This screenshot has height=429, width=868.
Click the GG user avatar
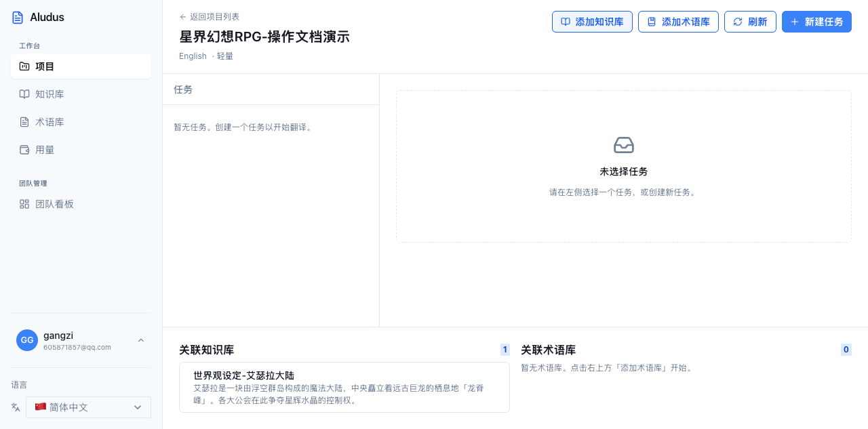[x=27, y=340]
